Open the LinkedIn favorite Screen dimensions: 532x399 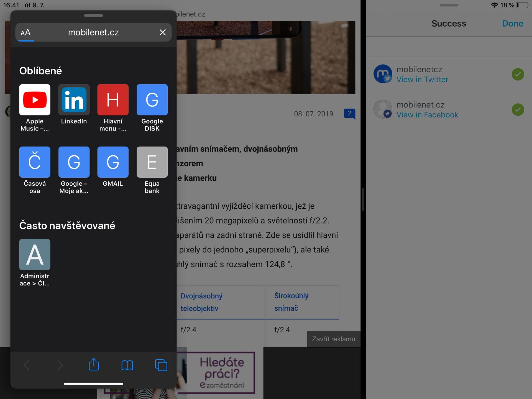coord(74,100)
